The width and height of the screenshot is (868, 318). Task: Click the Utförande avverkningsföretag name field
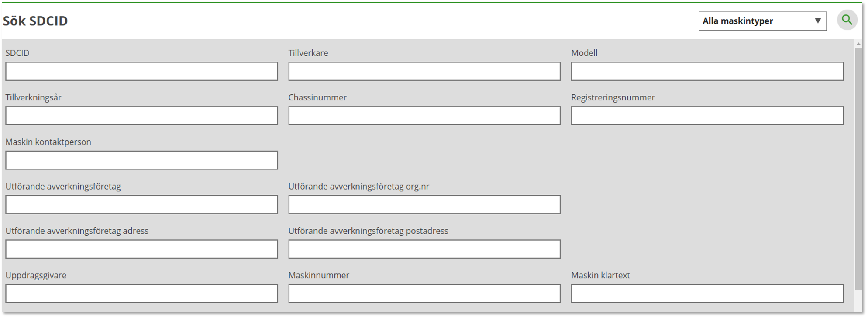pyautogui.click(x=141, y=205)
